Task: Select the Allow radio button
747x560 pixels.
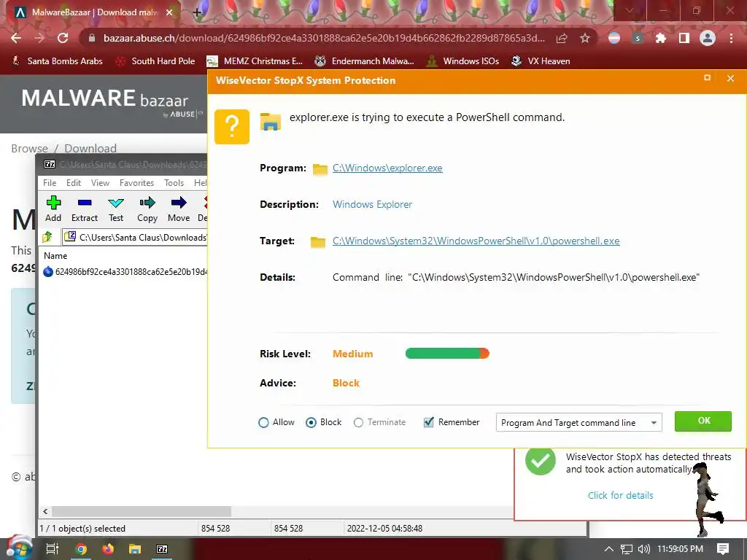Action: [263, 422]
